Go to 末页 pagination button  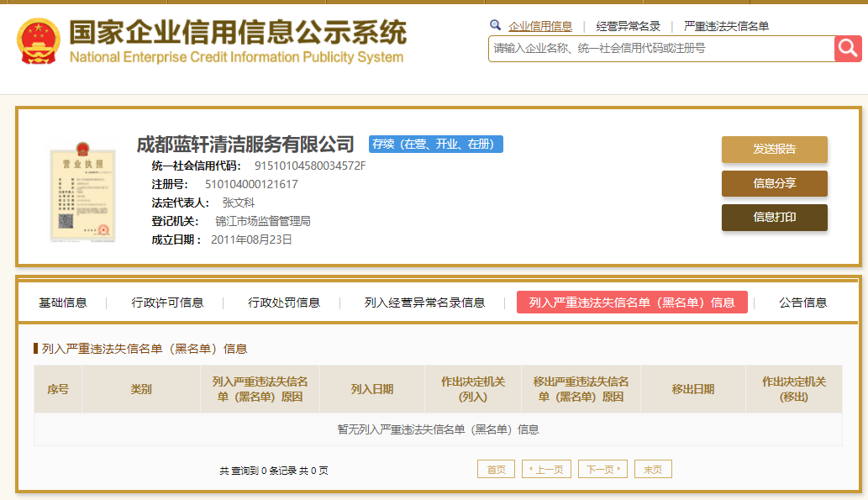(653, 469)
